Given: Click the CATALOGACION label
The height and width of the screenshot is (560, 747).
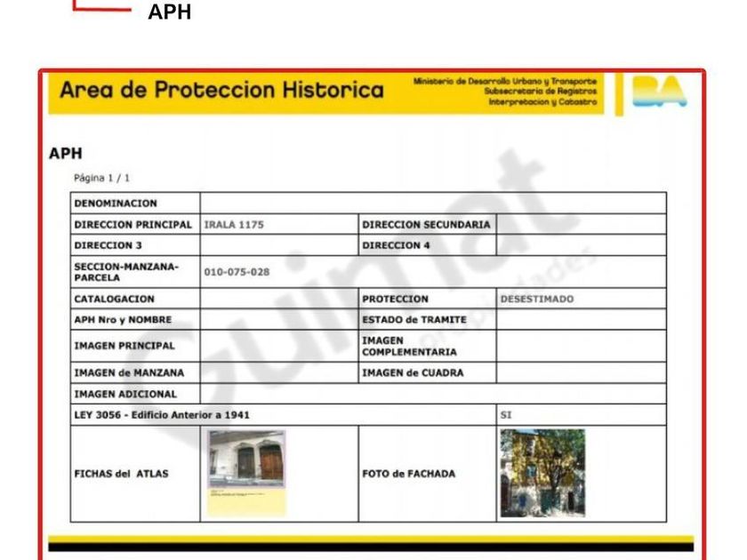Looking at the screenshot, I should pos(115,299).
